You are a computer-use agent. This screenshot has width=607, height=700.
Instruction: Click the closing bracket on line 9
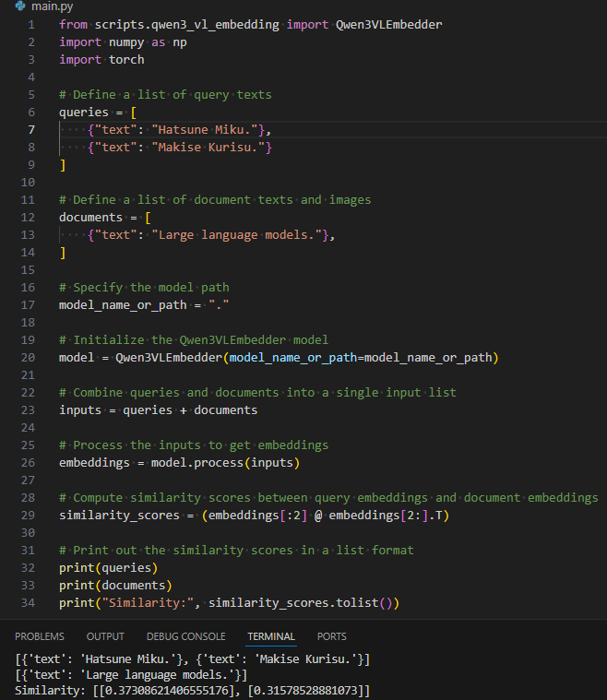click(63, 165)
